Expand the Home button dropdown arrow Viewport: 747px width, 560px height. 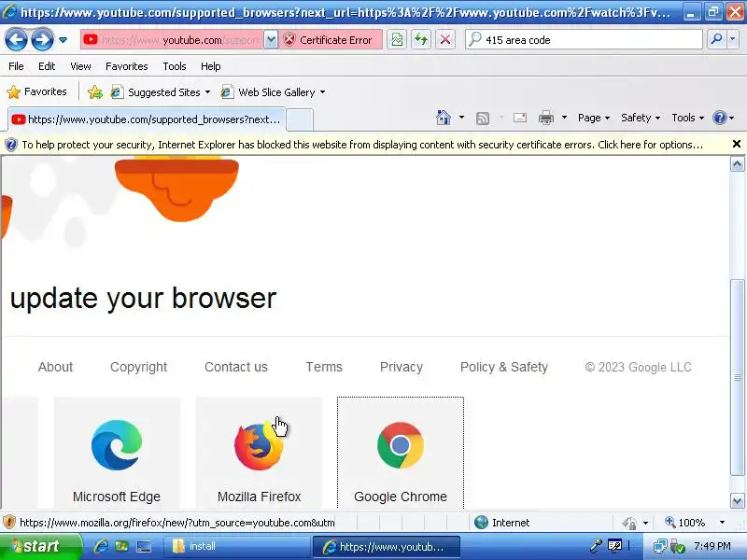pyautogui.click(x=461, y=118)
